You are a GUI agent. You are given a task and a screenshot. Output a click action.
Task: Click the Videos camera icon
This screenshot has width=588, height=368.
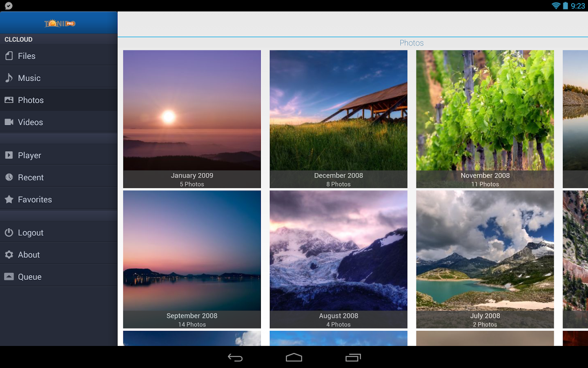click(9, 122)
